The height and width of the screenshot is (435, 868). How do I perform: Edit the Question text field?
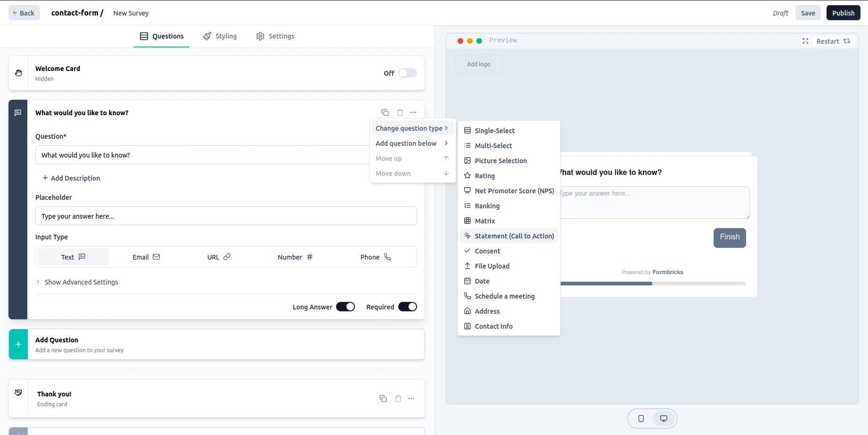[202, 155]
